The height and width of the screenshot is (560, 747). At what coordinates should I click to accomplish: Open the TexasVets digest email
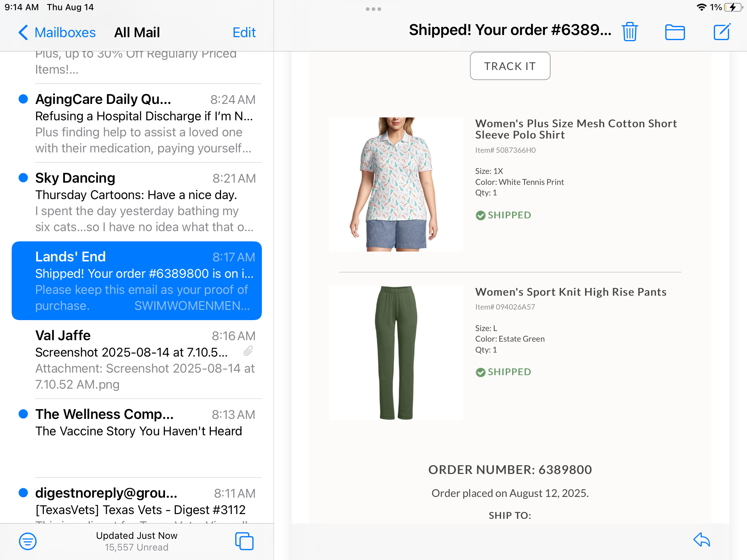pyautogui.click(x=137, y=501)
